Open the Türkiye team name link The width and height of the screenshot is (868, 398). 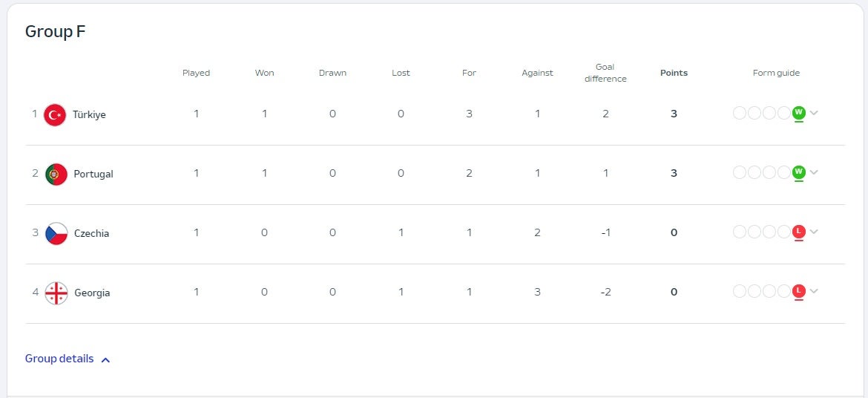tap(89, 114)
